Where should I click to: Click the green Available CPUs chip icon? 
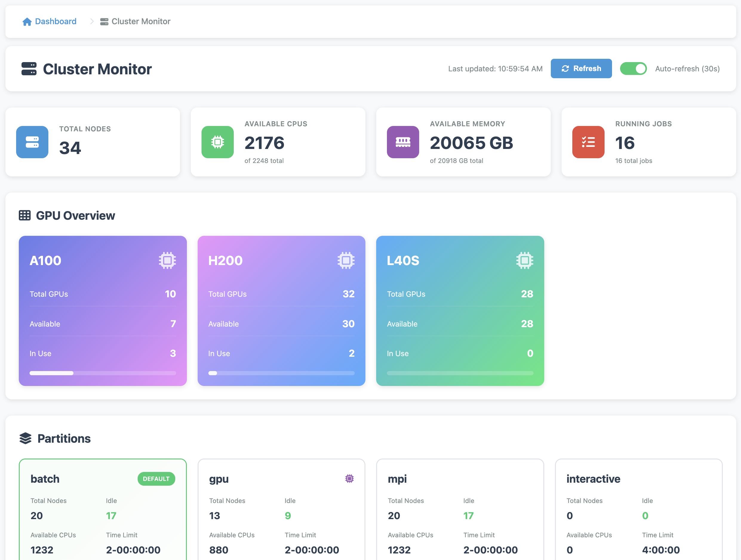pos(217,142)
